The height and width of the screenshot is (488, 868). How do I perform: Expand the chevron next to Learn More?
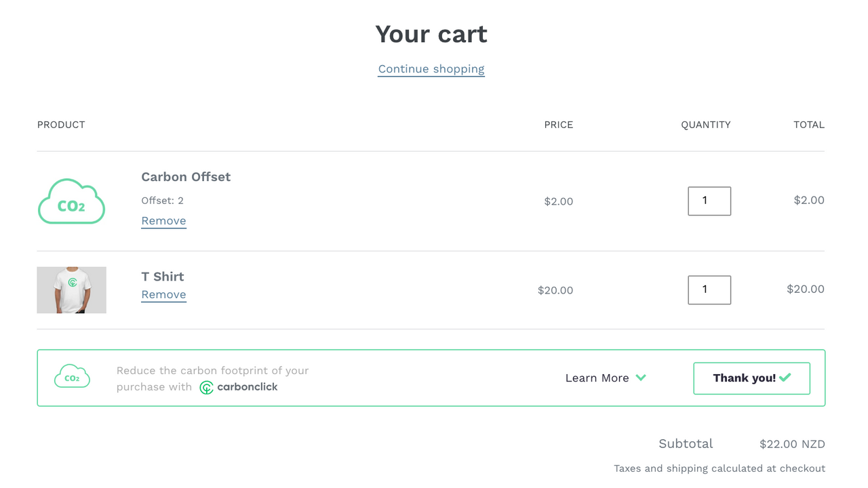point(641,378)
